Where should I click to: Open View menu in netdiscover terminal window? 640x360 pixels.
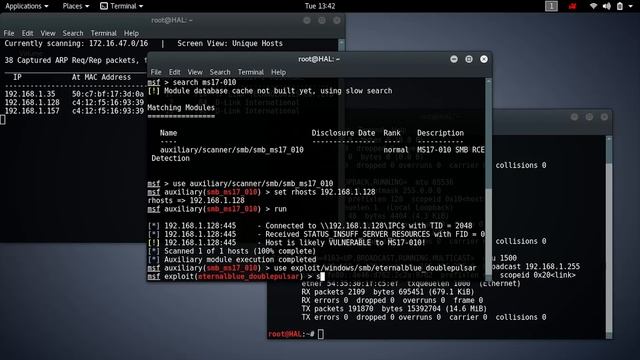point(48,33)
